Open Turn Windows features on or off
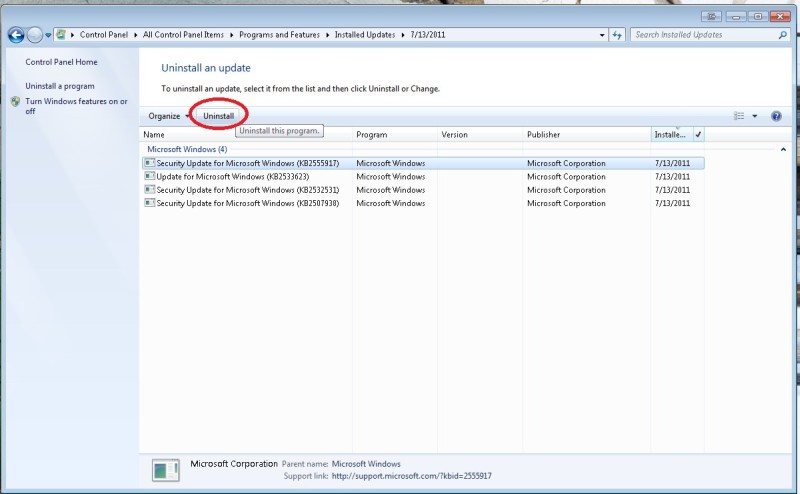 click(77, 106)
